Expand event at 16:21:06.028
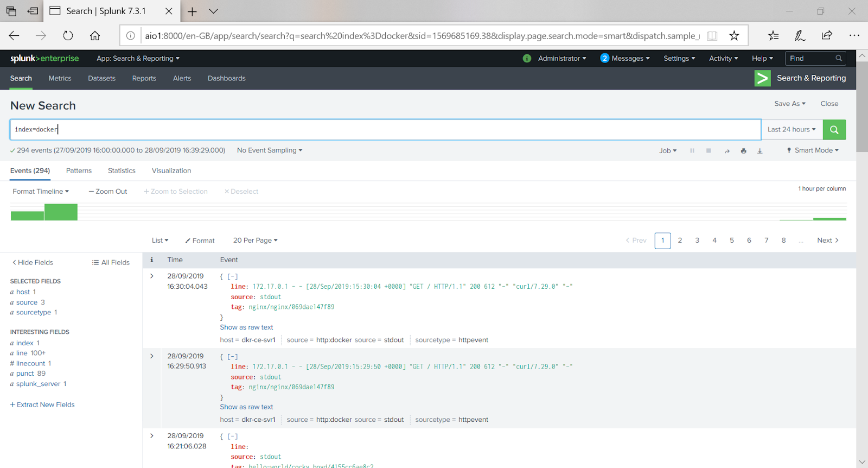Image resolution: width=868 pixels, height=468 pixels. pyautogui.click(x=152, y=436)
